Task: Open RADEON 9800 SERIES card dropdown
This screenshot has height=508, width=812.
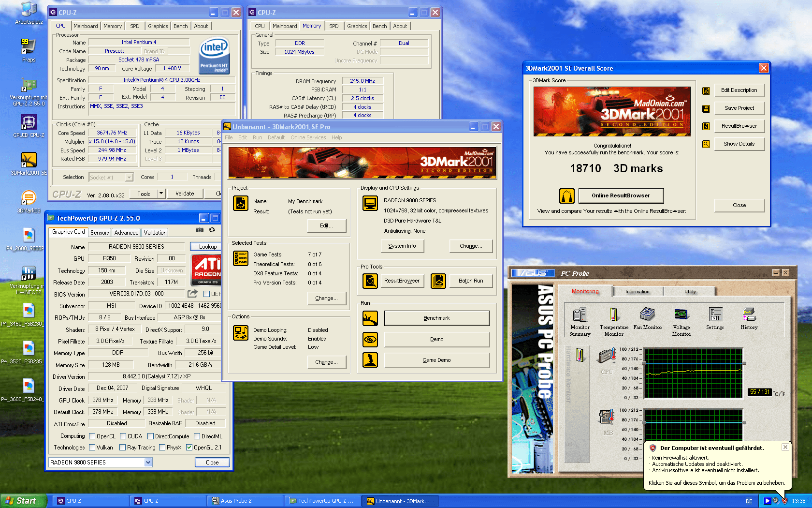Action: click(x=148, y=462)
